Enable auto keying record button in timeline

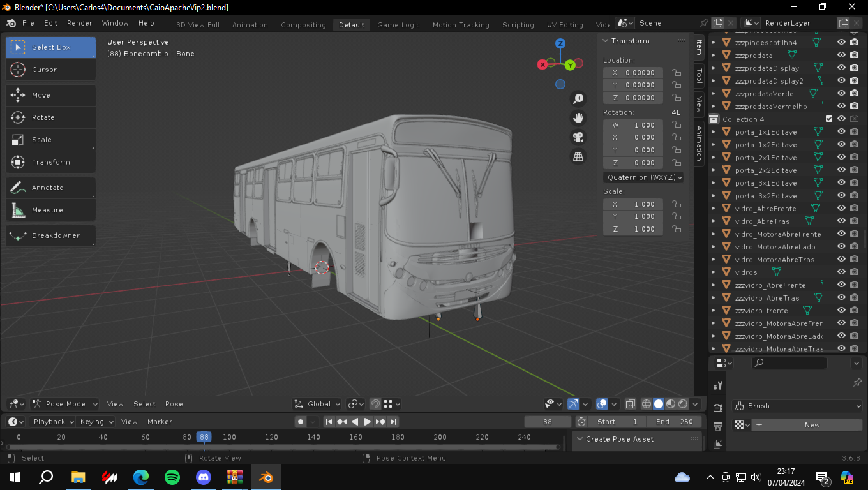(x=301, y=422)
